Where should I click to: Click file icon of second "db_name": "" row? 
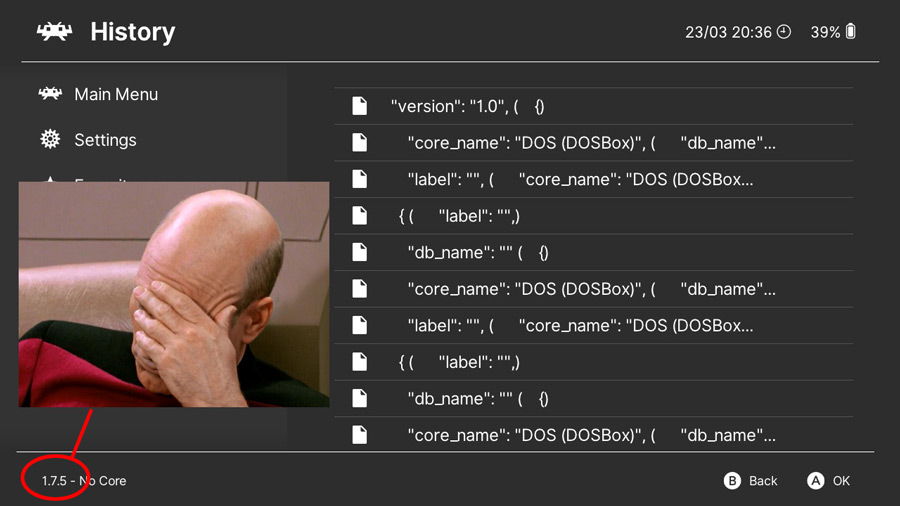[360, 398]
